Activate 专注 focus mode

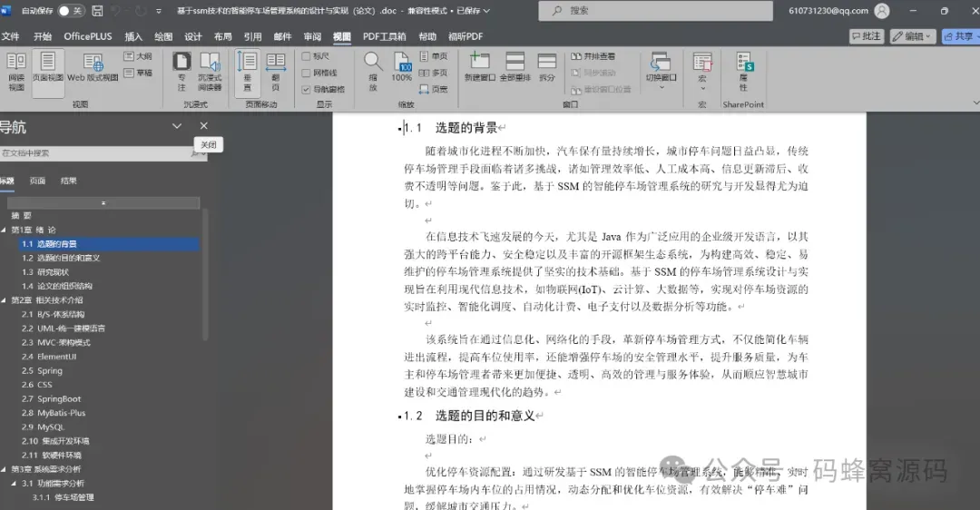click(181, 72)
